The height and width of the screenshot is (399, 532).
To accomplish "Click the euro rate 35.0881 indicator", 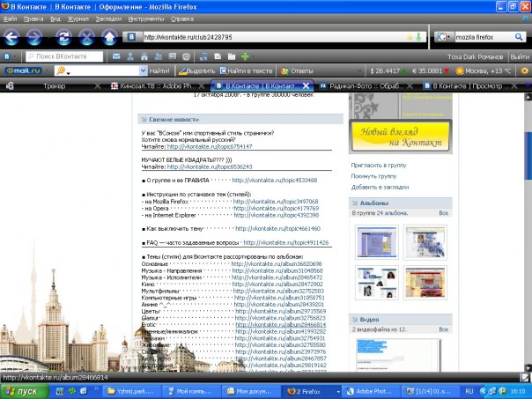I will coord(431,71).
